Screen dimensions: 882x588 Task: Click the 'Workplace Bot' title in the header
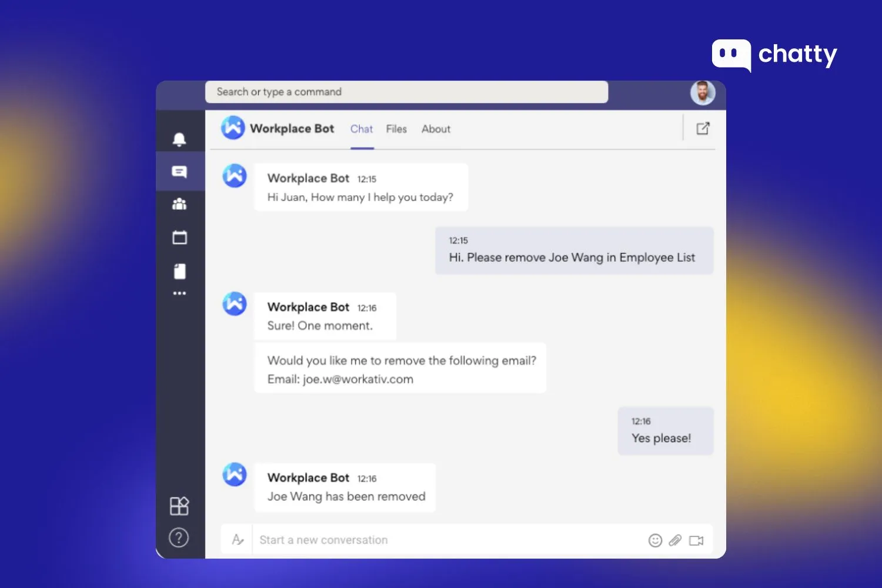[292, 128]
